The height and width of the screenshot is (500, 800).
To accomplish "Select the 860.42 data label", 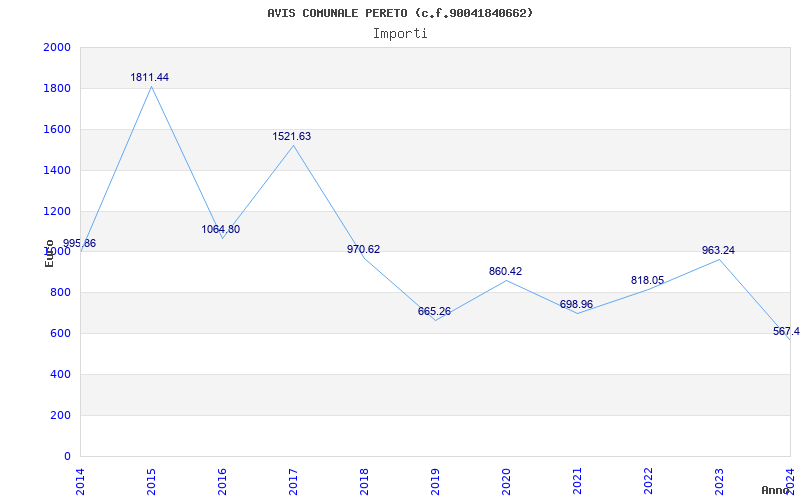I will pyautogui.click(x=506, y=272).
